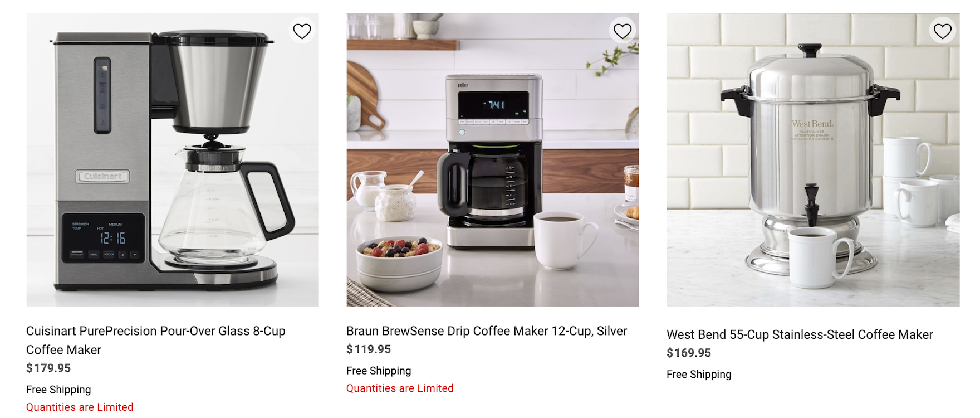Click Free Shipping under the Braun listing

pyautogui.click(x=379, y=371)
